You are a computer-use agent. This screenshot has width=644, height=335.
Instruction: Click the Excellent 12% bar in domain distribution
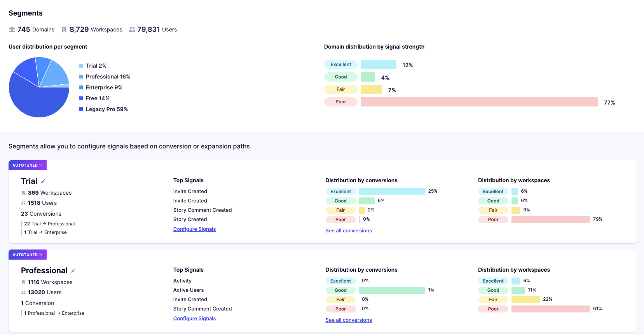point(379,65)
